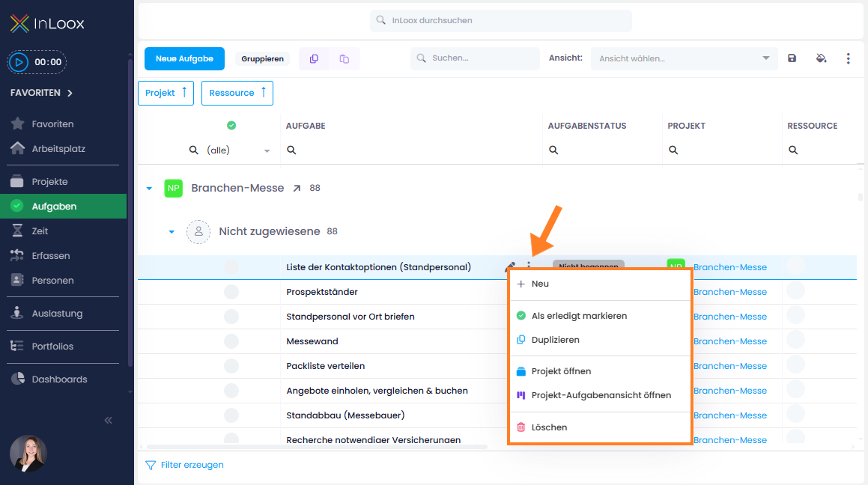Open Auslastung in sidebar
The image size is (868, 485).
tap(46, 313)
